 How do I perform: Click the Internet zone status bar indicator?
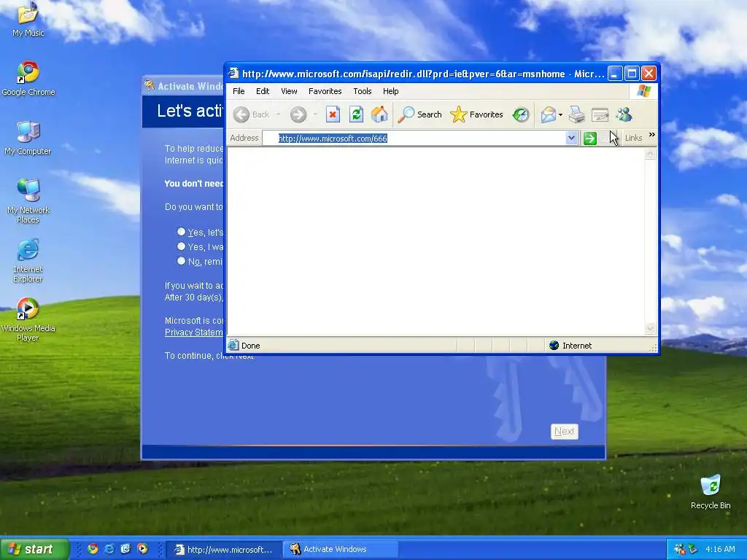tap(570, 346)
